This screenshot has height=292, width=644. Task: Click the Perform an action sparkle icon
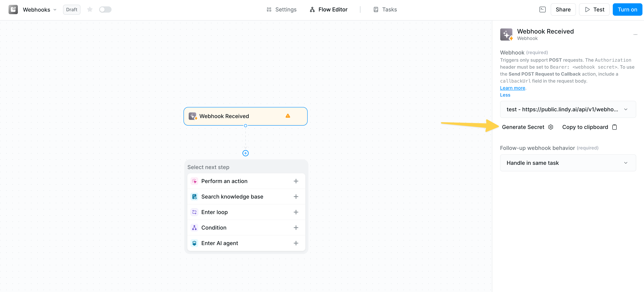194,181
